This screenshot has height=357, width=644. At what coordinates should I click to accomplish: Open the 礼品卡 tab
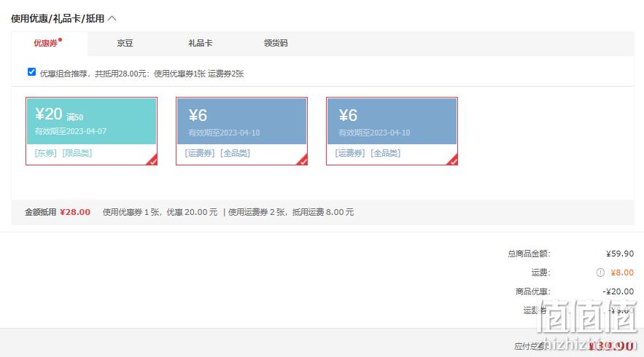pyautogui.click(x=201, y=43)
